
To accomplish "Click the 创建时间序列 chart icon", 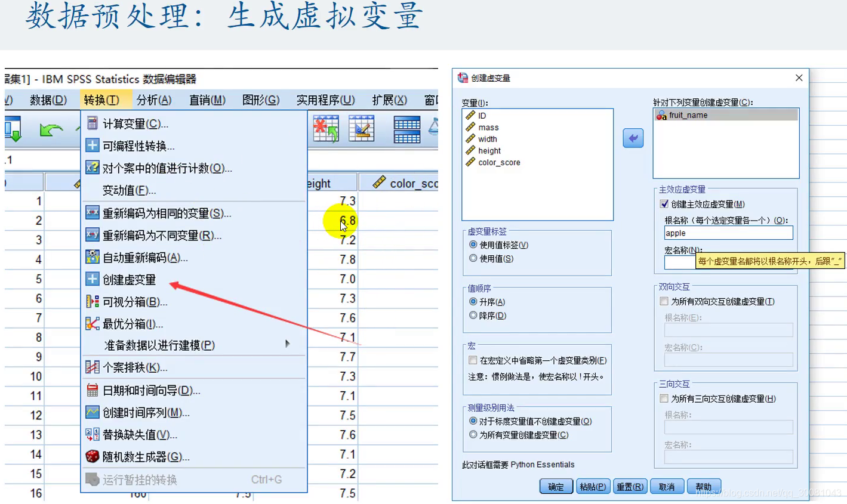I will pos(92,412).
